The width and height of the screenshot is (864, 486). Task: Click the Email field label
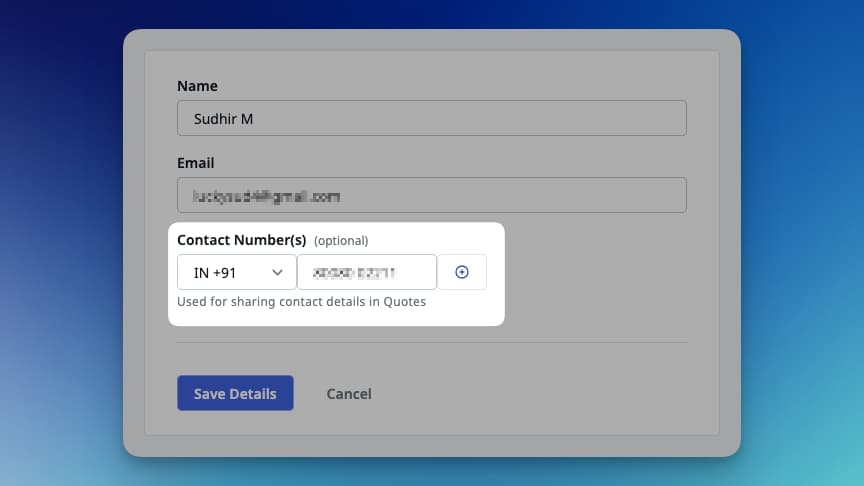click(196, 163)
